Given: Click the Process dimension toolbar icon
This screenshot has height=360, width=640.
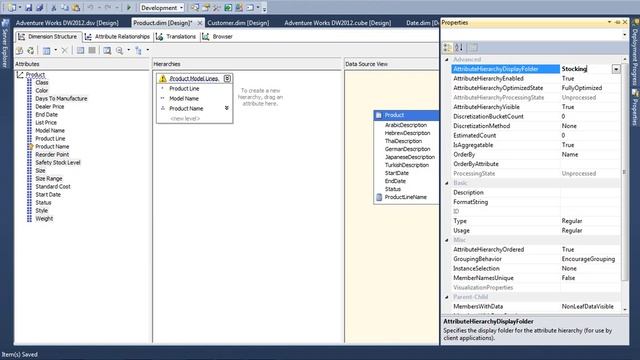Looking at the screenshot, I should coord(19,50).
